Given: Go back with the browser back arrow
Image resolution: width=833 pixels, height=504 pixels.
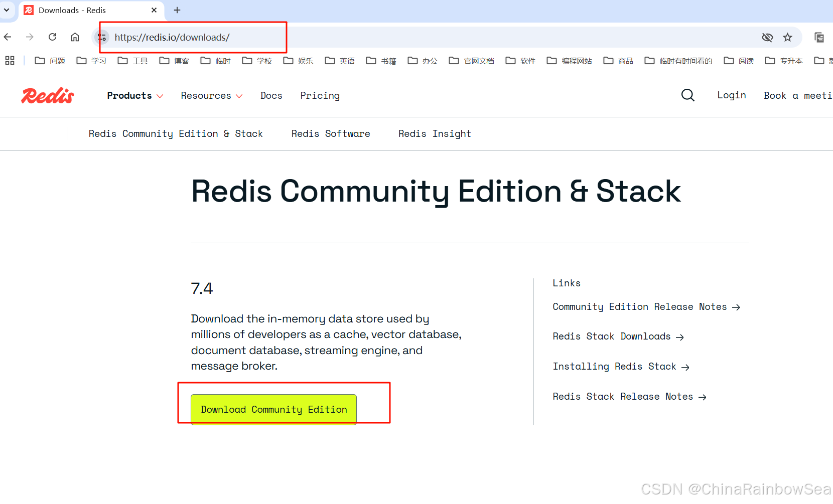Looking at the screenshot, I should (x=8, y=37).
